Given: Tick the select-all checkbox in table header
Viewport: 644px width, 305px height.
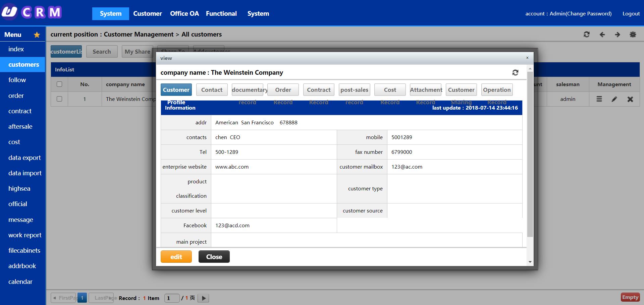Looking at the screenshot, I should point(59,84).
